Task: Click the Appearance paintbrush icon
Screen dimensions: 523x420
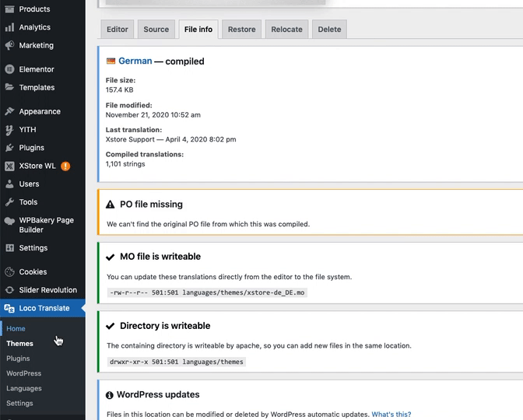Action: pyautogui.click(x=9, y=111)
